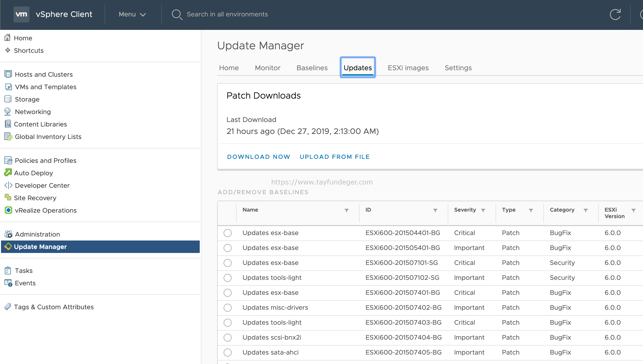Switch to the Baselines tab
This screenshot has width=643, height=364.
312,68
